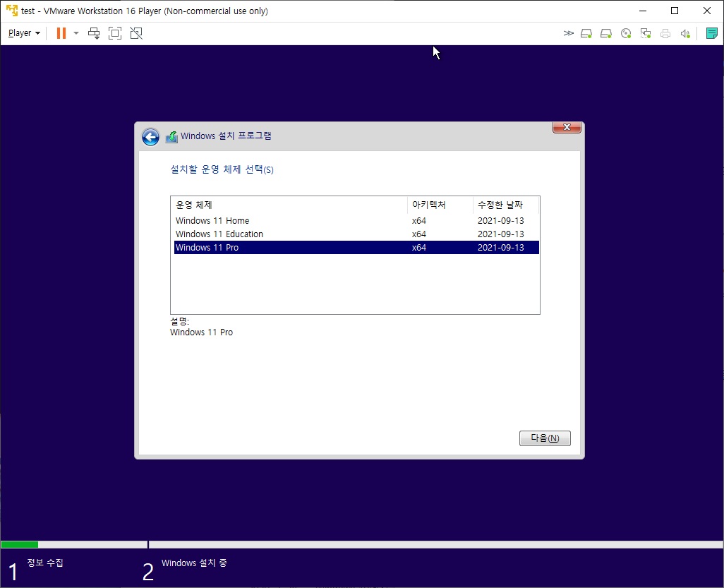The height and width of the screenshot is (588, 724).
Task: Open the CD/DVD drive device icon
Action: (626, 33)
